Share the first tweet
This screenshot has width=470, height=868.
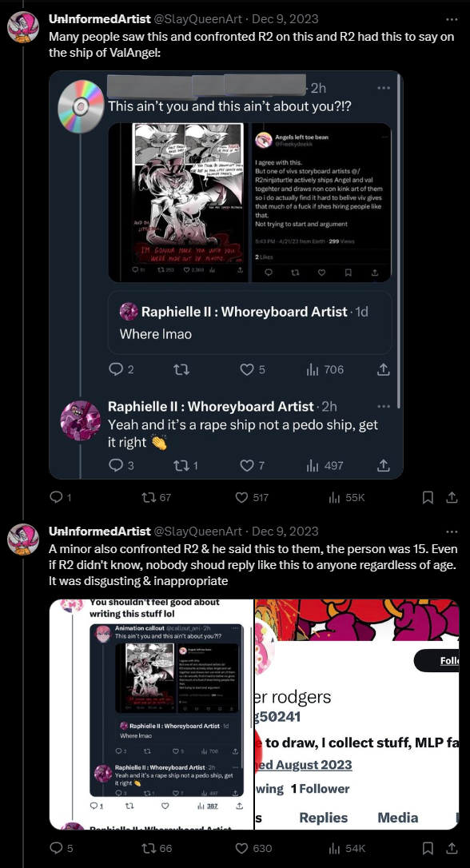452,498
